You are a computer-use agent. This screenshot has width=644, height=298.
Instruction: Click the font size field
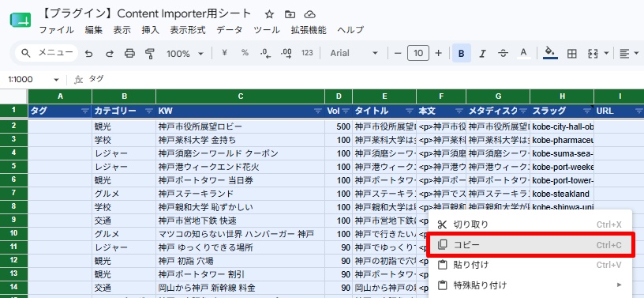pyautogui.click(x=418, y=53)
